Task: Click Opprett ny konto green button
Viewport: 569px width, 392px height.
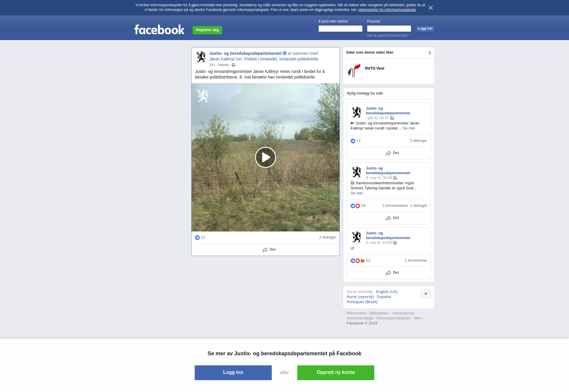Action: click(x=336, y=373)
